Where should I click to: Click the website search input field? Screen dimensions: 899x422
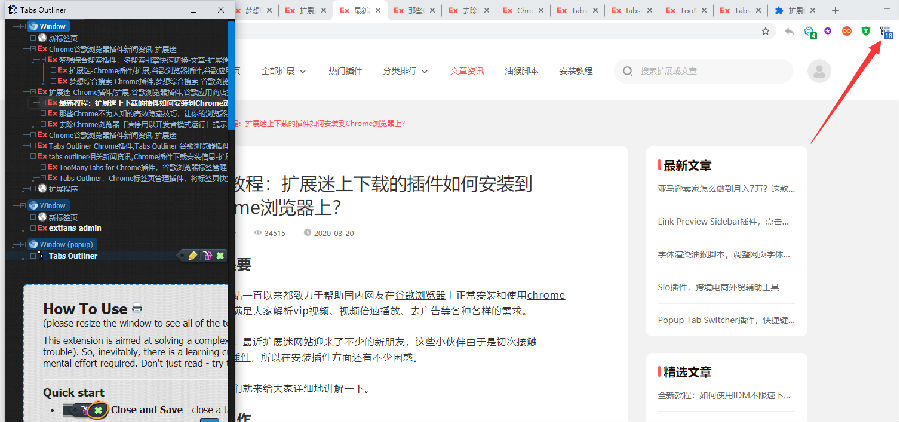tap(710, 71)
